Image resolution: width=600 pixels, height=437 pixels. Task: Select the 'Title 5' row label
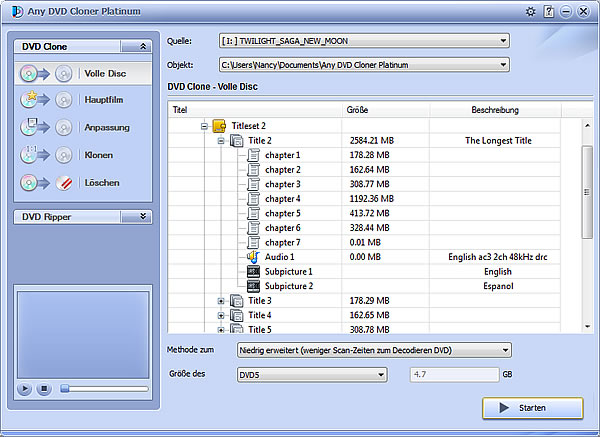(x=259, y=329)
